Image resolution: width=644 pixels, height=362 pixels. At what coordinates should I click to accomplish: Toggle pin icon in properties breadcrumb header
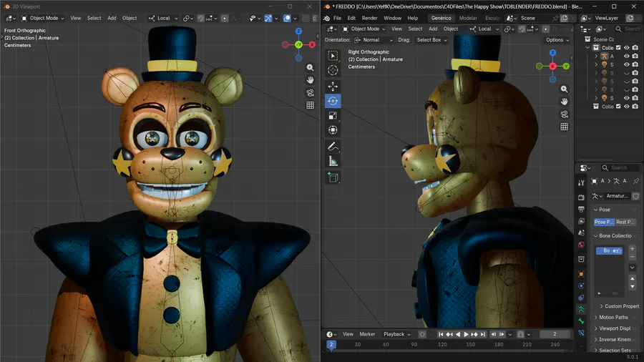[636, 181]
